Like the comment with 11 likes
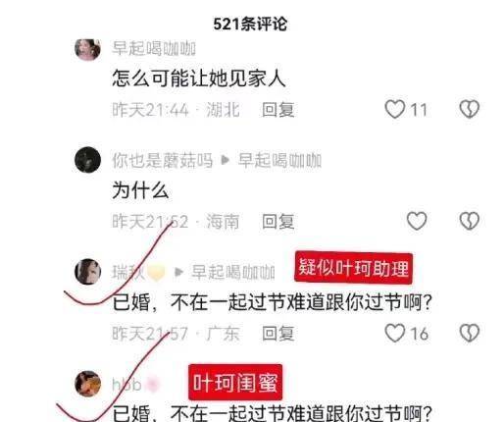The width and height of the screenshot is (504, 422). pos(395,109)
